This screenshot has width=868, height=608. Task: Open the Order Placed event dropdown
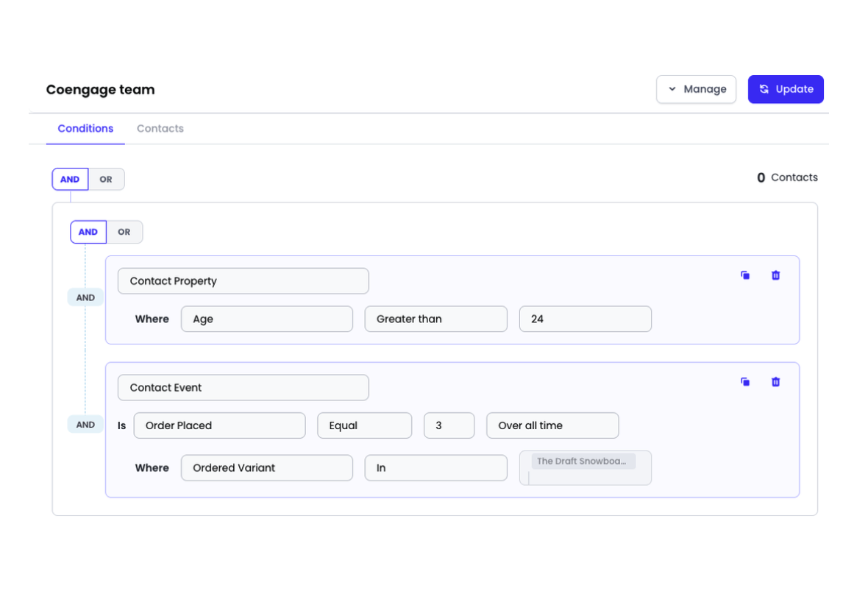219,425
